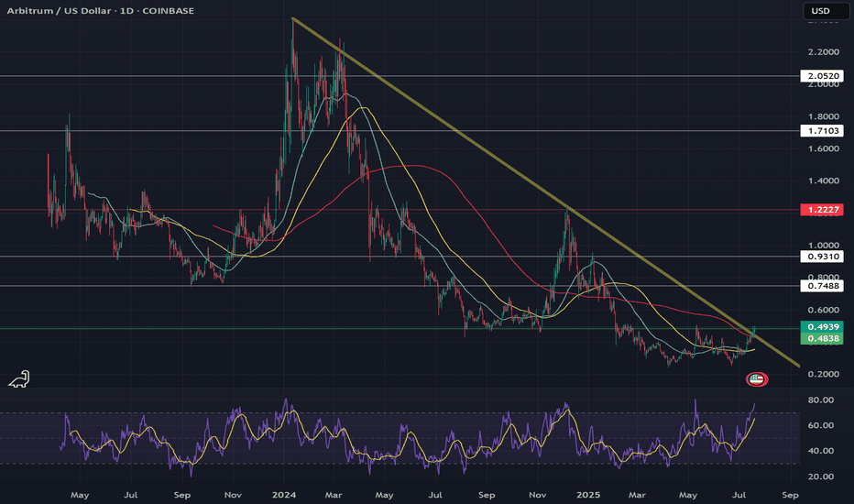Click the 60.00 RSI scale label

click(x=819, y=426)
